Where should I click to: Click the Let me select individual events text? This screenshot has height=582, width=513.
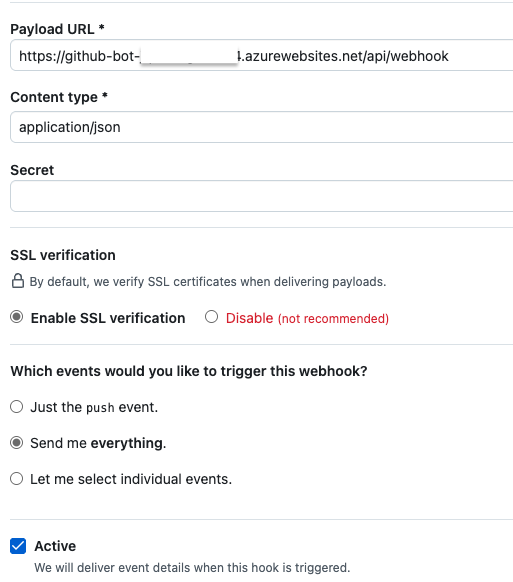131,479
